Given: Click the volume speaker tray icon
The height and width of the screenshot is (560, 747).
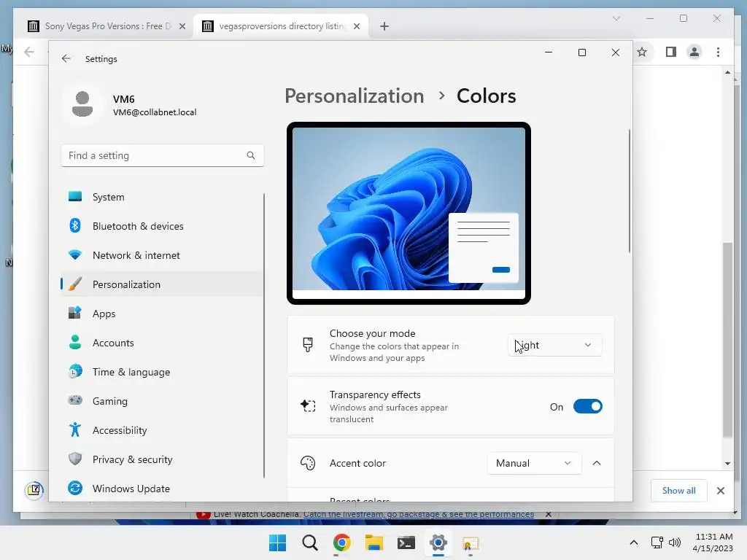Looking at the screenshot, I should coord(675,542).
